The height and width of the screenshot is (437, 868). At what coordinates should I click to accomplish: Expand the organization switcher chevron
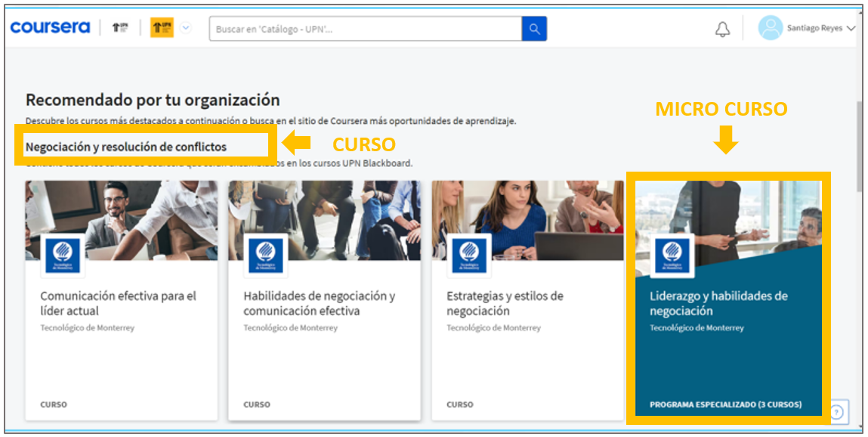point(186,29)
